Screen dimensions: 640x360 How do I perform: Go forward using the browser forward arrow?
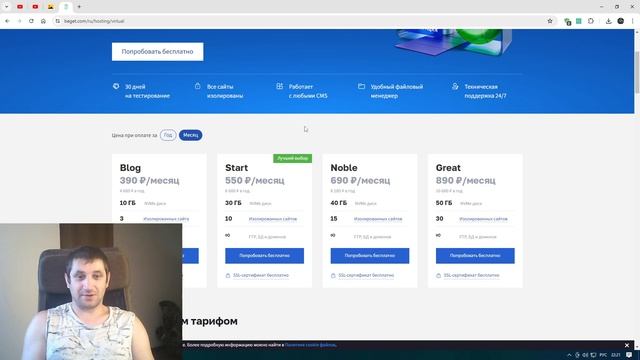[19, 21]
